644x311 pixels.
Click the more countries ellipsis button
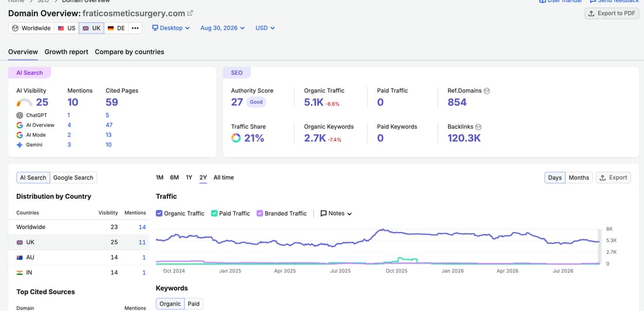(x=135, y=28)
